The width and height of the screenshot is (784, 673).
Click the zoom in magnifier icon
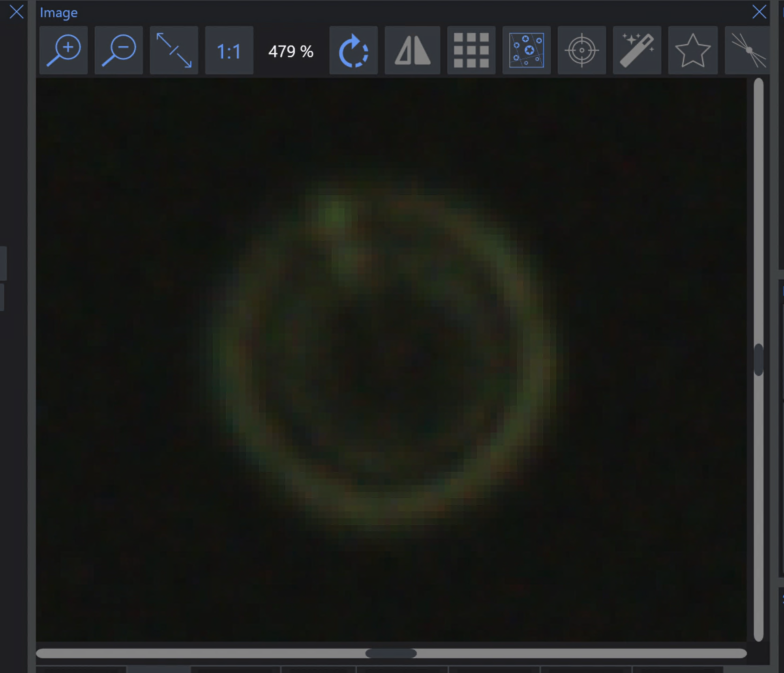64,50
